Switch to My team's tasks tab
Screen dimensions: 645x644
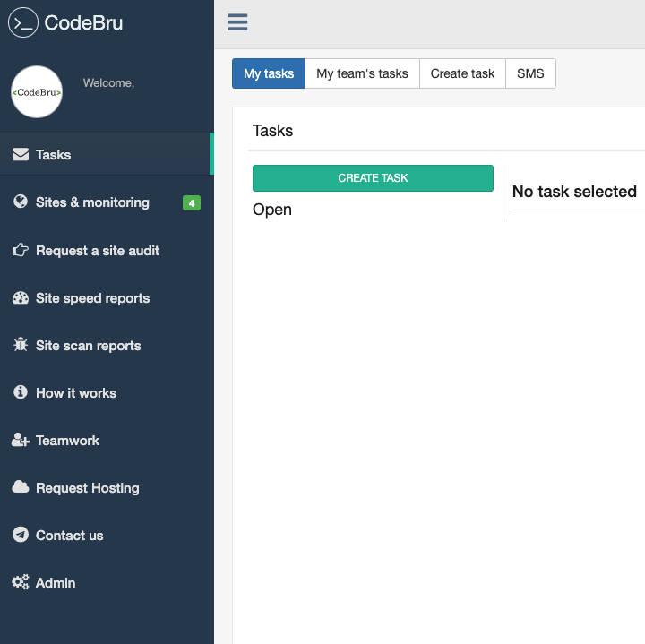pyautogui.click(x=362, y=73)
